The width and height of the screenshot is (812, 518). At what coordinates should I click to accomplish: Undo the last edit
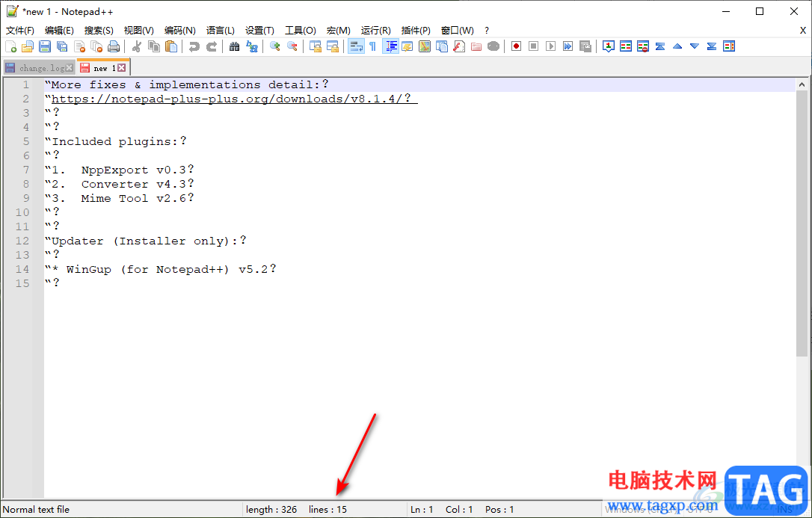click(x=194, y=46)
